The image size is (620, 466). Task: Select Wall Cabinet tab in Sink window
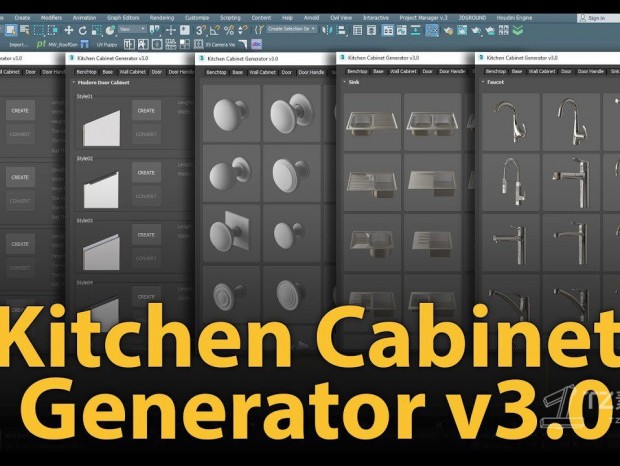[x=403, y=72]
